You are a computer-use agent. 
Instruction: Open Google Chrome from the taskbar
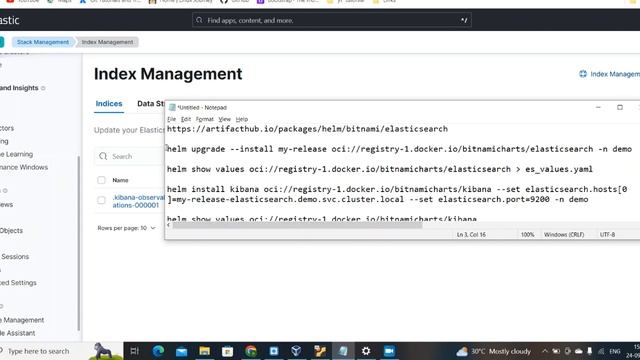coord(251,351)
